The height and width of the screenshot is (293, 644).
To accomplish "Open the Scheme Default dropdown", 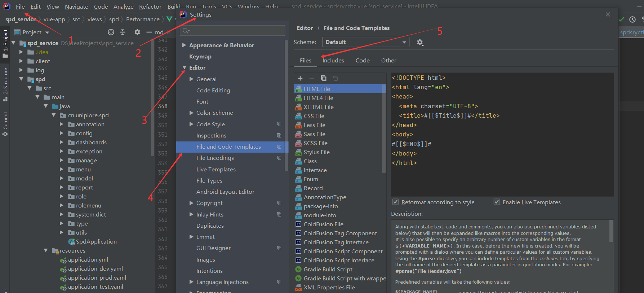I will (366, 42).
